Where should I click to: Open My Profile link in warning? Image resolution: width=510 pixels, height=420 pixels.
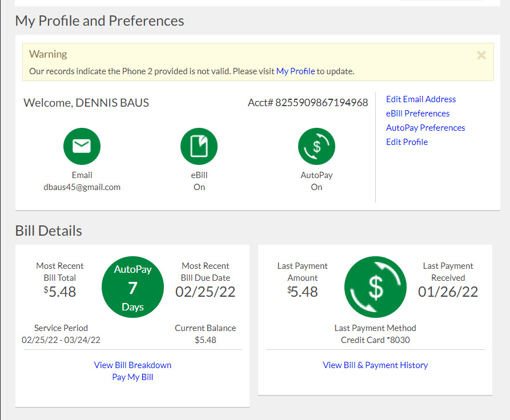295,71
